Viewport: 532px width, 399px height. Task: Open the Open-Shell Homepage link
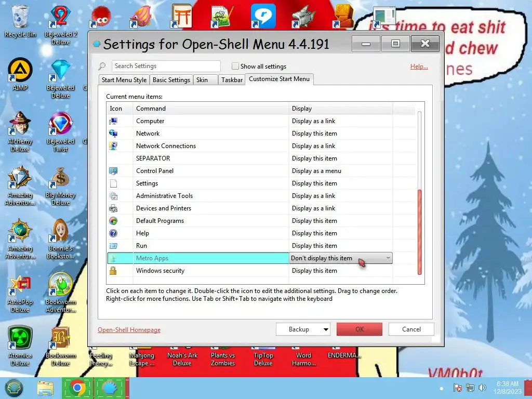click(x=129, y=330)
